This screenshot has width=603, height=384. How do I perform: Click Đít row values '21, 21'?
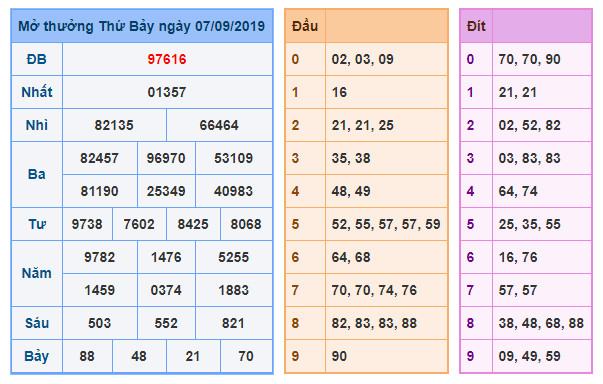coord(518,92)
